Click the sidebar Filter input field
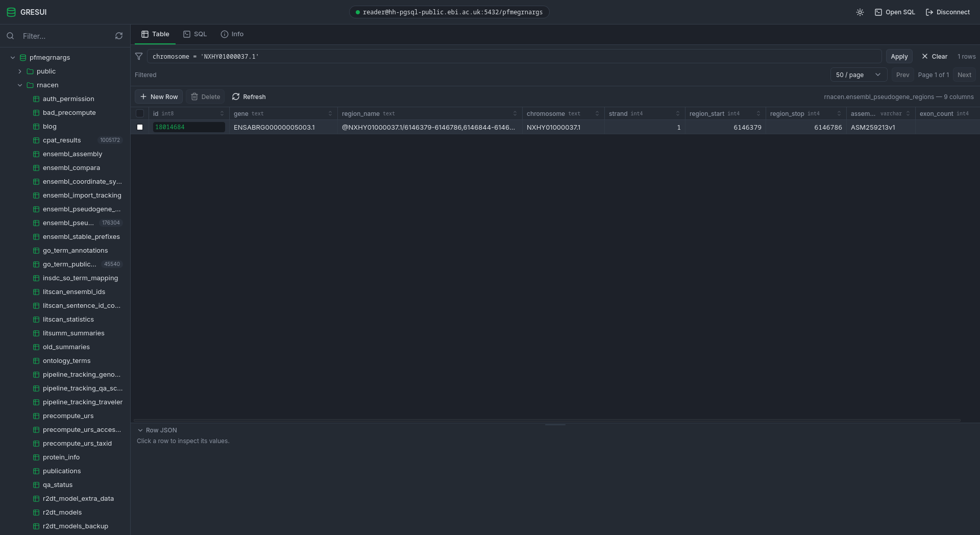The image size is (980, 535). coord(65,36)
